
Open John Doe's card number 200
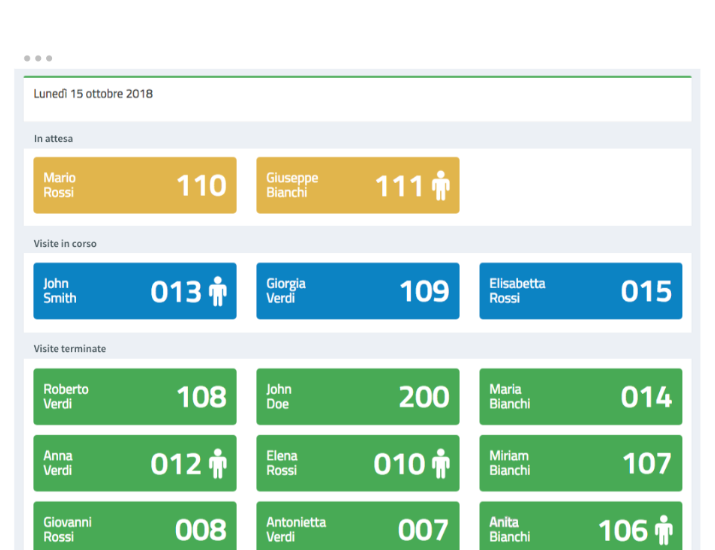(358, 397)
